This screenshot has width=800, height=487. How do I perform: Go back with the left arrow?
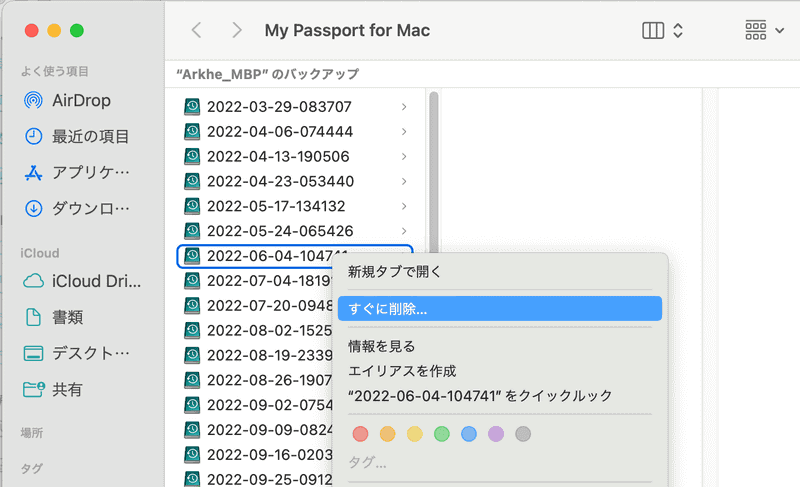pos(196,30)
